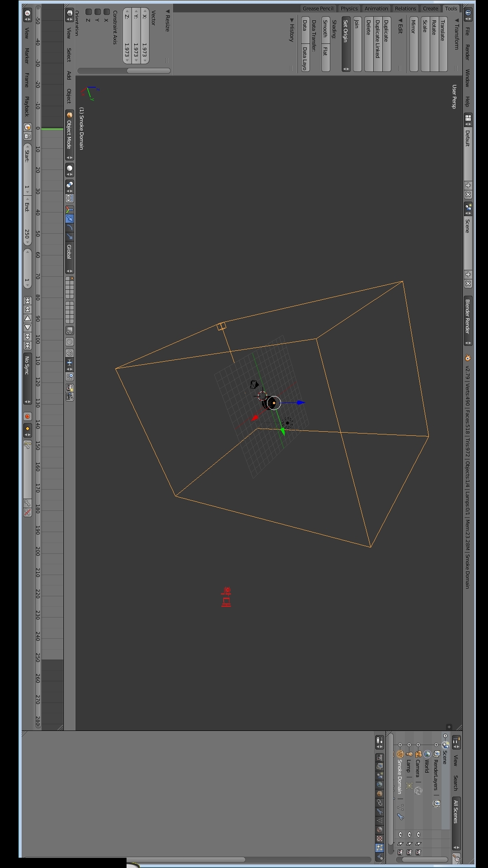Screen dimensions: 488x868
Task: Toggle constraint axis Y checkbox
Action: 98,11
